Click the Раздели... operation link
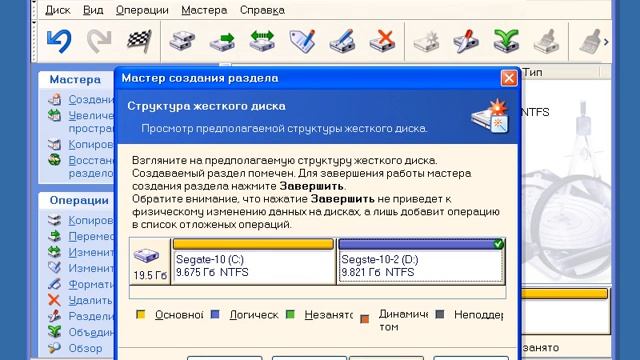This screenshot has height=360, width=640. click(x=91, y=316)
